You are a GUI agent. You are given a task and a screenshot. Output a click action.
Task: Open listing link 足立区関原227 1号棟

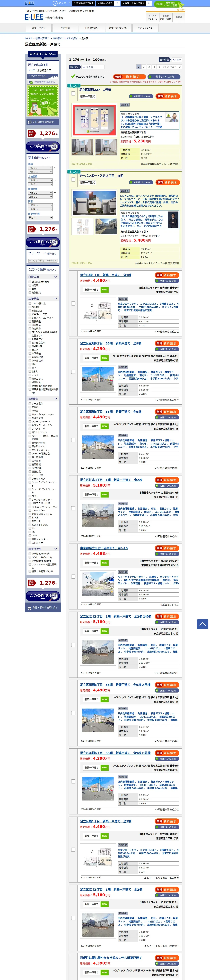coord(95,90)
